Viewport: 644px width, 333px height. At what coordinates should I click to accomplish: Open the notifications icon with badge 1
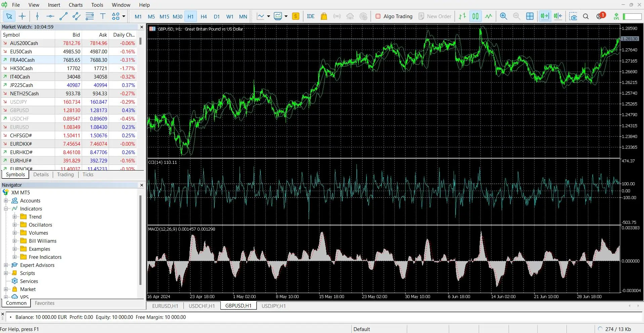point(600,16)
